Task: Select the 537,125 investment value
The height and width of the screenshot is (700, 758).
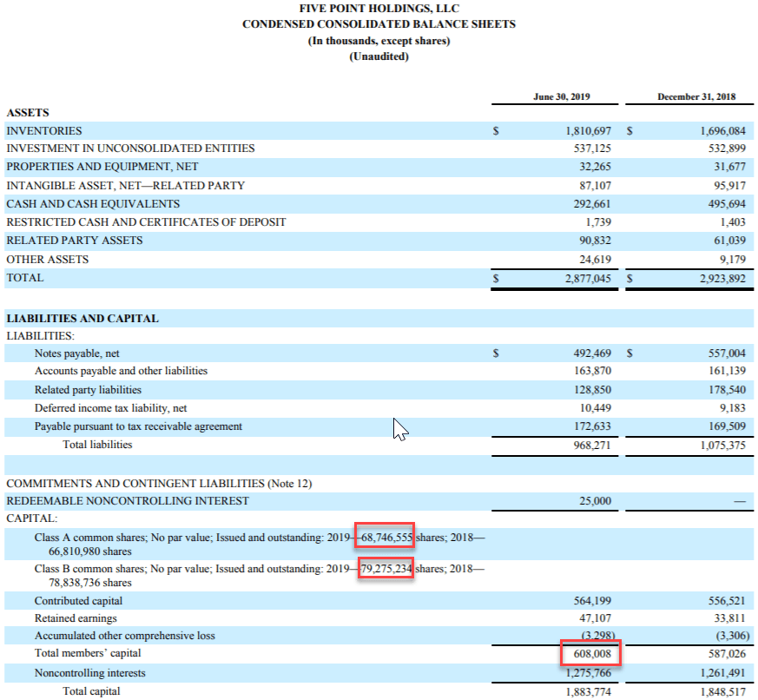Action: point(592,149)
